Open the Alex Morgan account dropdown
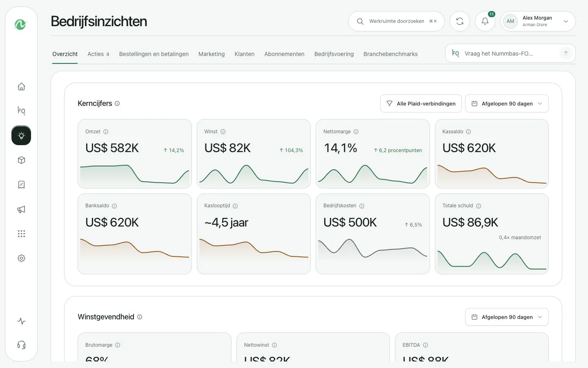Image resolution: width=588 pixels, height=368 pixels. point(538,21)
